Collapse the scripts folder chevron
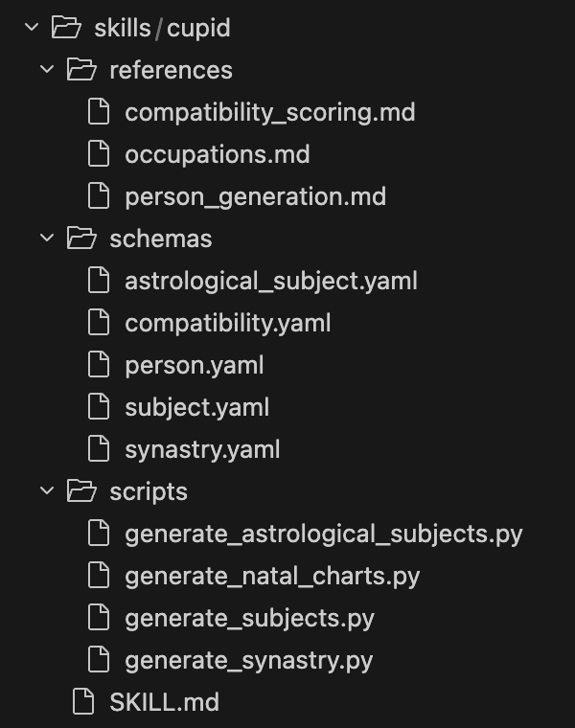The height and width of the screenshot is (728, 575). coord(47,491)
